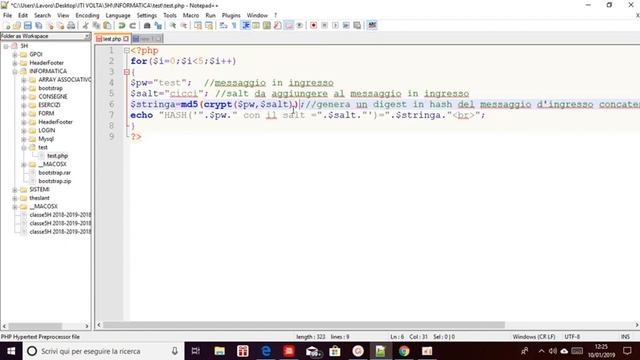
Task: Click the taskbar volume speaker icon
Action: (x=553, y=351)
